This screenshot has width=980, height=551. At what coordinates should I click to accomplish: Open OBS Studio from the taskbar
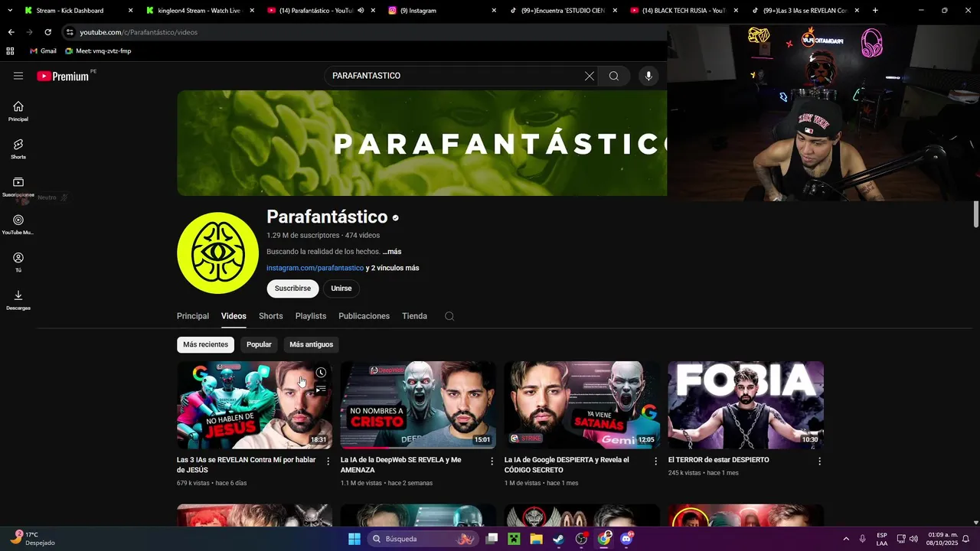pyautogui.click(x=581, y=539)
